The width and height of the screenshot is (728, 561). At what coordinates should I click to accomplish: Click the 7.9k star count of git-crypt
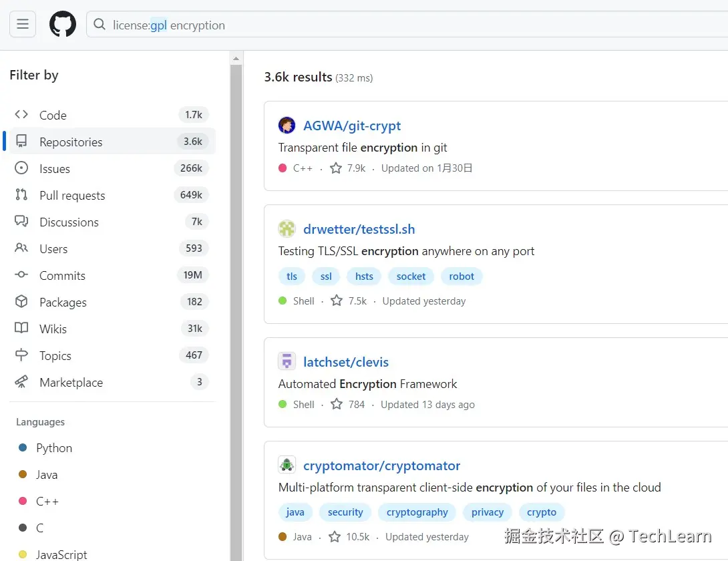[x=356, y=168]
